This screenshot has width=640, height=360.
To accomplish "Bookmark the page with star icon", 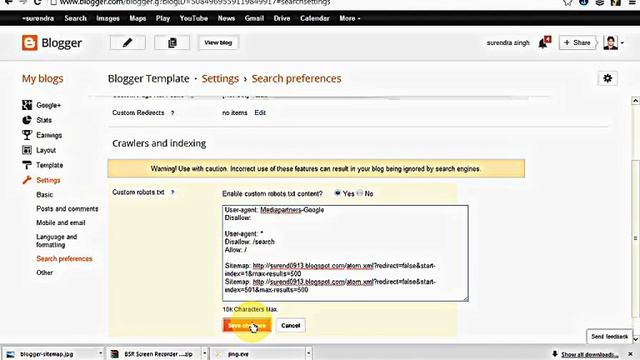I will [567, 2].
